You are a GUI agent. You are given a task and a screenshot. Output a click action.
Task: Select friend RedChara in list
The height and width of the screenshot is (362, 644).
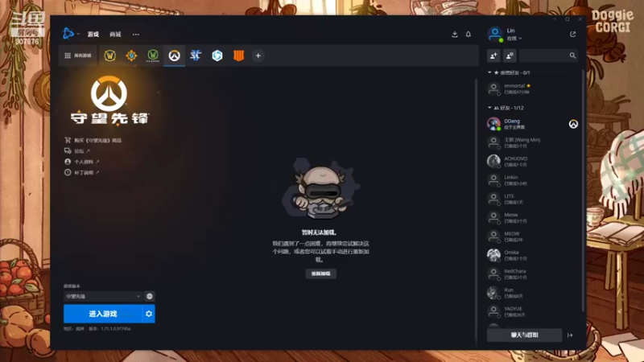point(533,274)
